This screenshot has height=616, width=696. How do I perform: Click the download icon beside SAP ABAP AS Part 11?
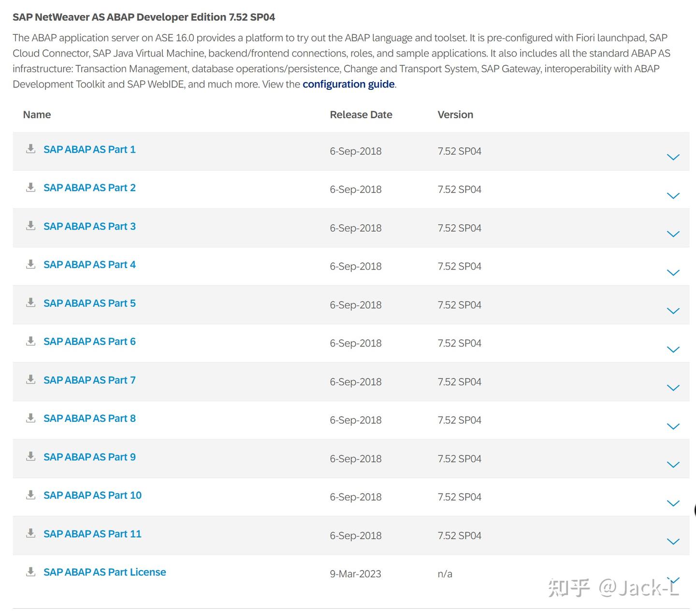[x=31, y=533]
